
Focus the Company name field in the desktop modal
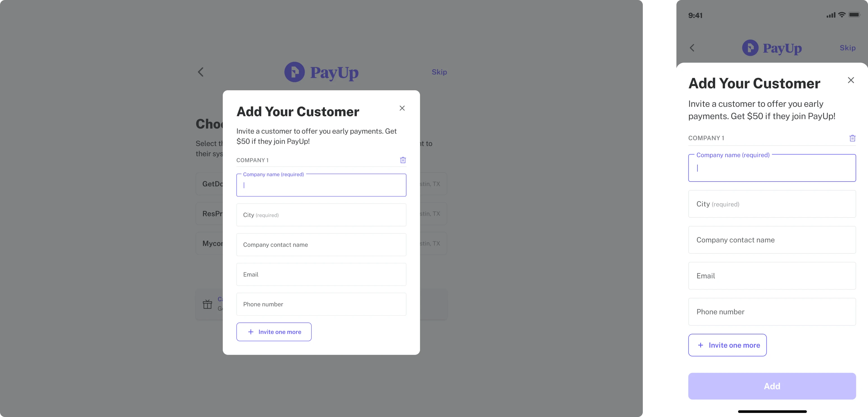(x=321, y=185)
